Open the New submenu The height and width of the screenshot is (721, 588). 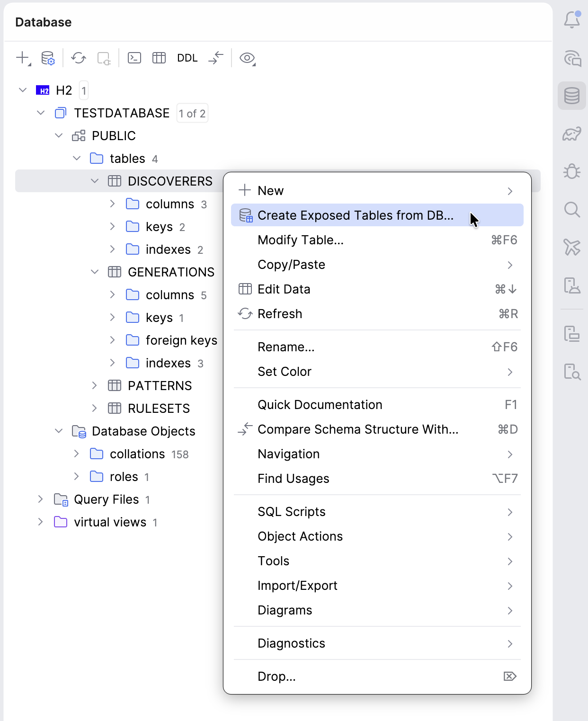point(377,191)
